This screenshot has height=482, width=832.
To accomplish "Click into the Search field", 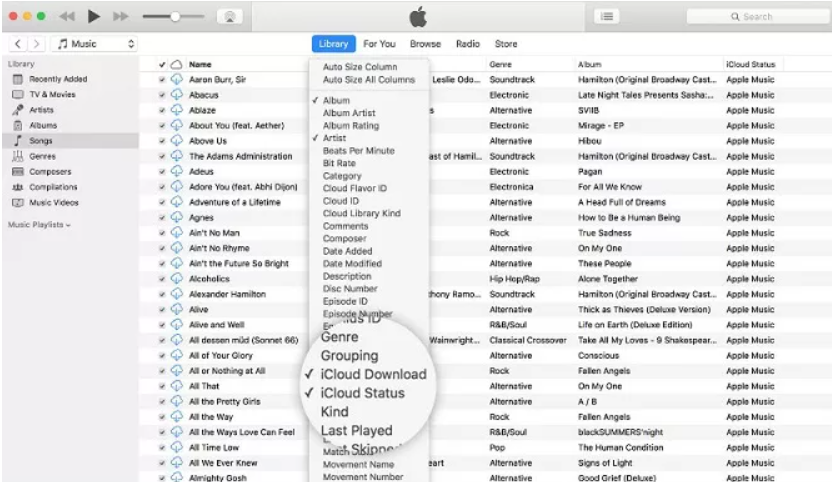I will click(x=758, y=16).
